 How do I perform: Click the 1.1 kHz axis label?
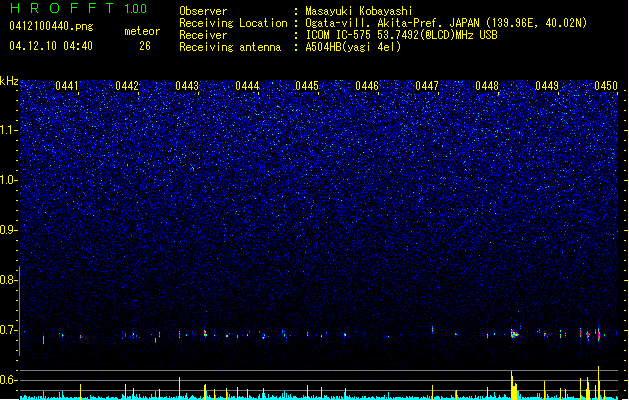click(8, 130)
